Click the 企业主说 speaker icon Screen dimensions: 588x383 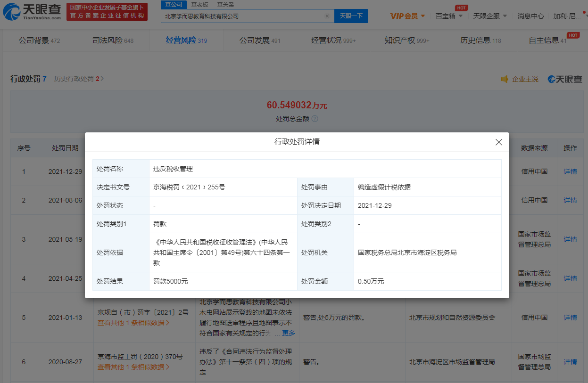[x=505, y=79]
